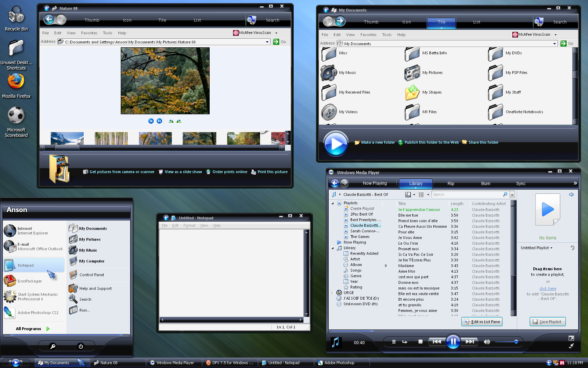The height and width of the screenshot is (368, 588).
Task: Click the Back button in Nature 08 window
Action: tap(49, 20)
